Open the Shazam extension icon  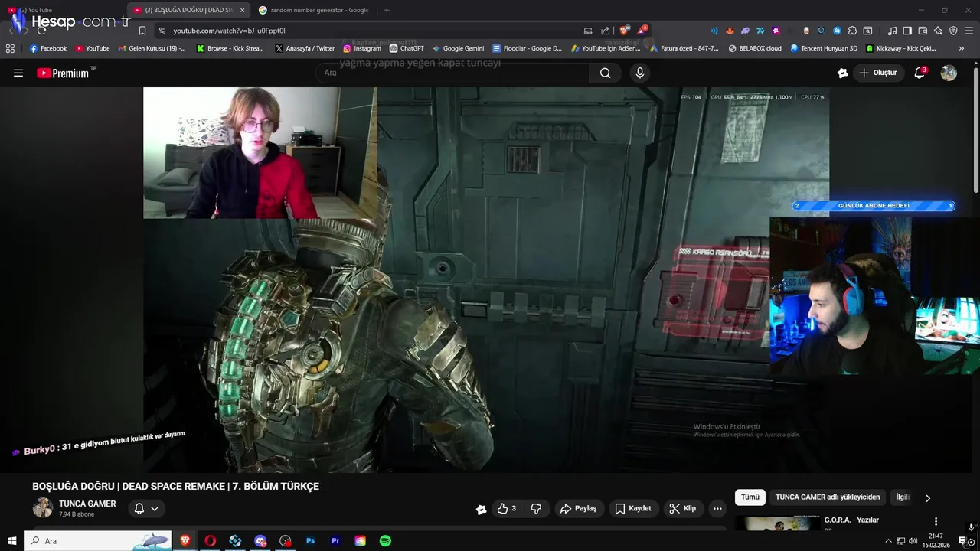click(x=837, y=31)
